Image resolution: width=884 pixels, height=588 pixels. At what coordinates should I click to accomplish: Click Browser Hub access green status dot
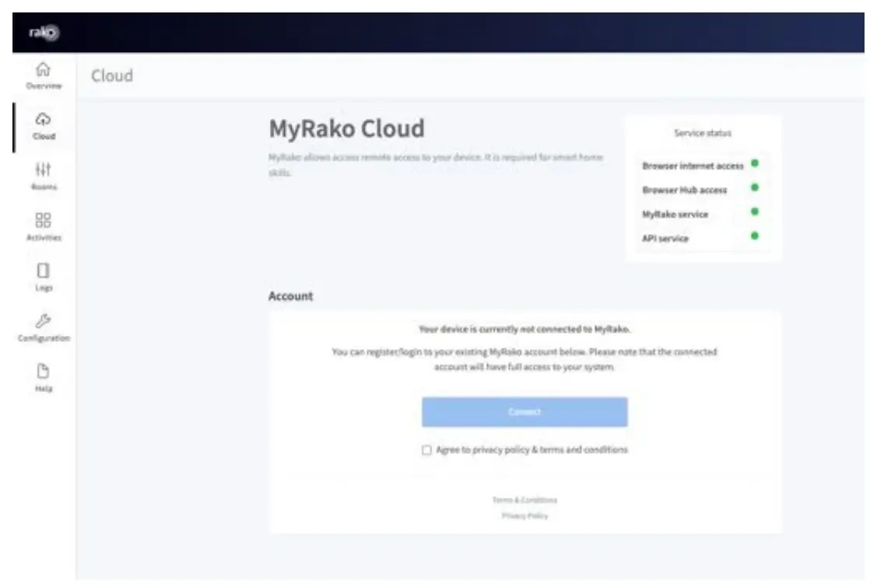754,187
